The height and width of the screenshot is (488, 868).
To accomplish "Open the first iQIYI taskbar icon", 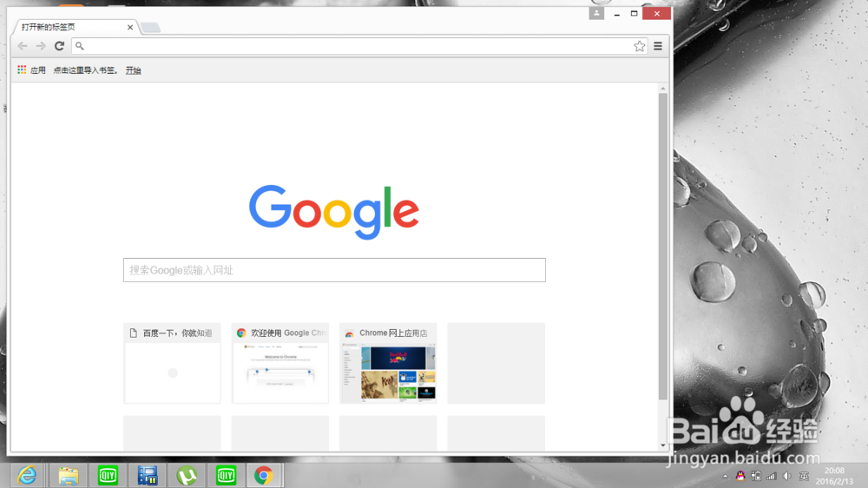I will [108, 475].
